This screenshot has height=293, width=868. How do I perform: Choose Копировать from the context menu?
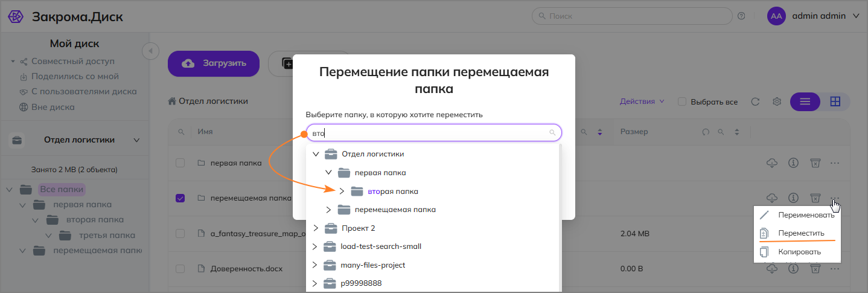[x=797, y=252]
